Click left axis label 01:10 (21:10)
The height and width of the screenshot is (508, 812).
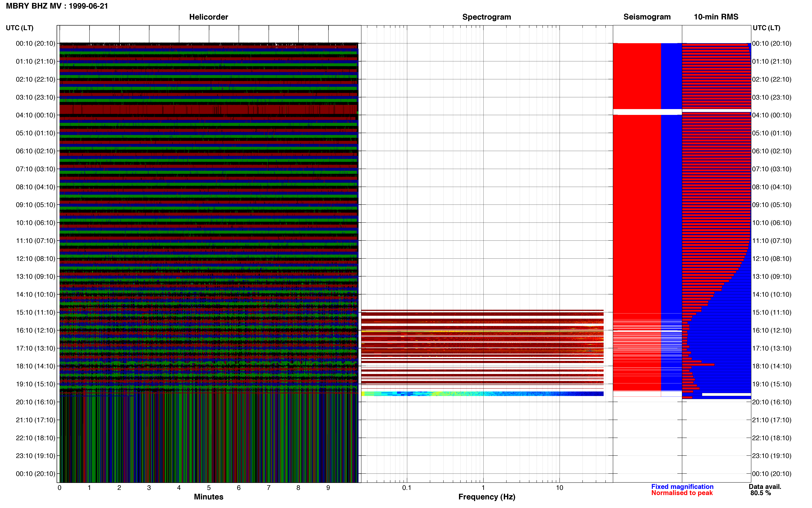pos(36,61)
